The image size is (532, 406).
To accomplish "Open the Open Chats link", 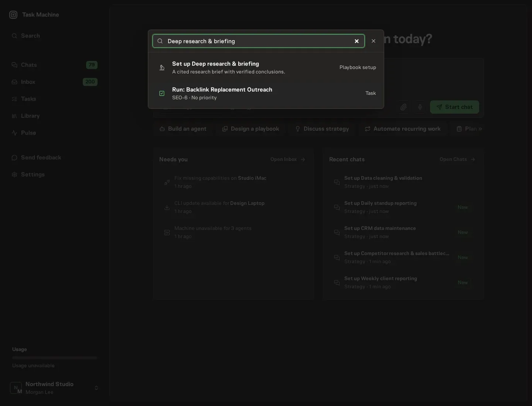I will [457, 159].
